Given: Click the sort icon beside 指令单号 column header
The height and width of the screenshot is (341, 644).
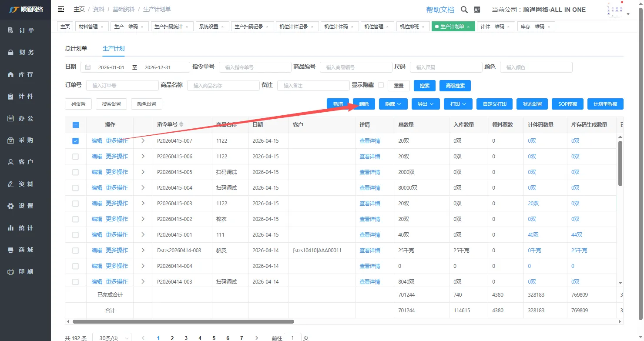Looking at the screenshot, I should pyautogui.click(x=181, y=124).
